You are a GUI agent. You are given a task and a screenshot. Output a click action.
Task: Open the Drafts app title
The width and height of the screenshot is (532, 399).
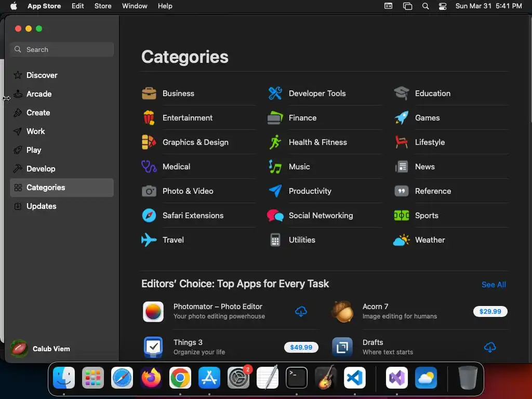[373, 342]
